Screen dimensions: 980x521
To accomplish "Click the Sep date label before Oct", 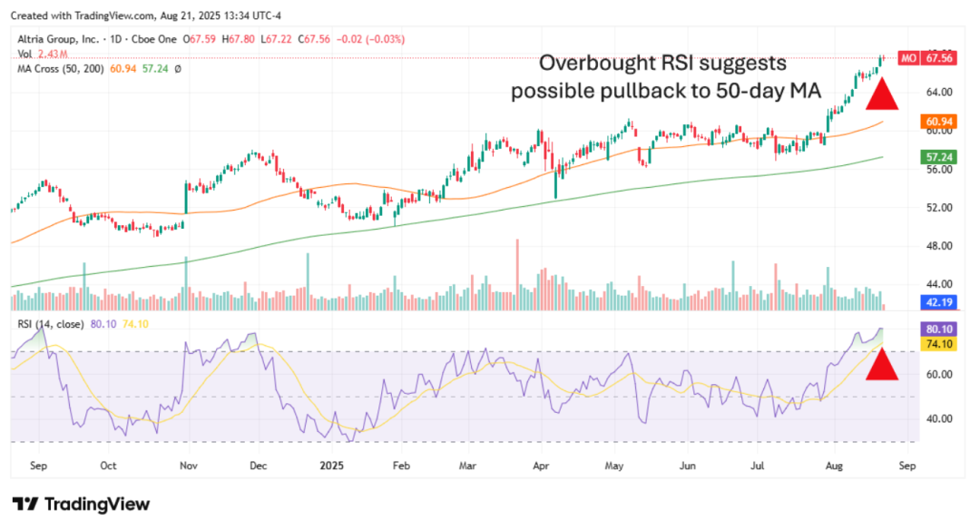I will 39,466.
